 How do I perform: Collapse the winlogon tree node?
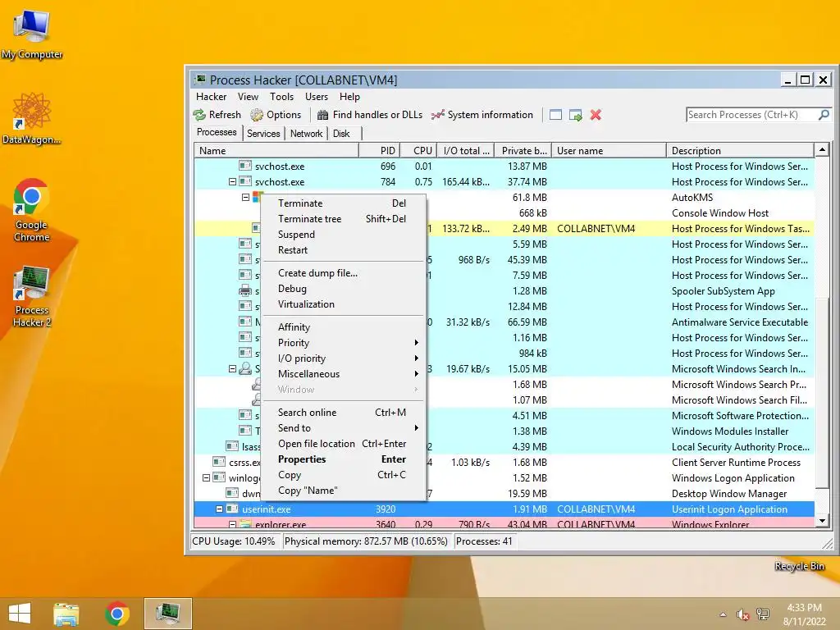pos(206,478)
